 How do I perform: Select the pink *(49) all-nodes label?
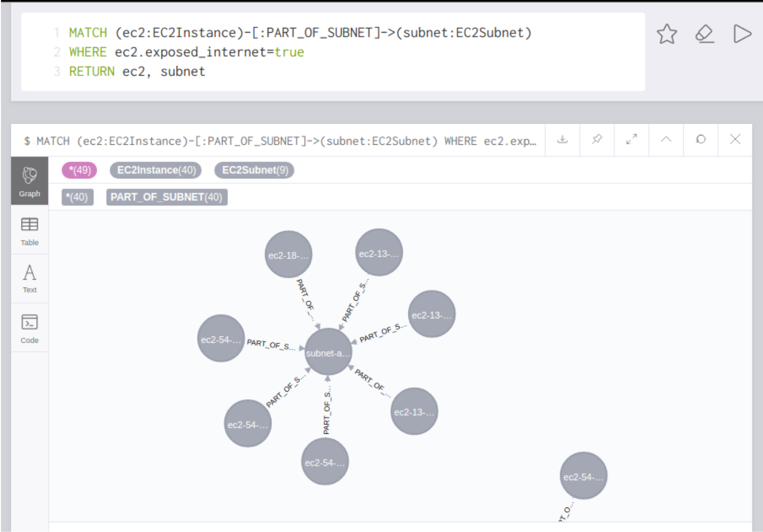[x=79, y=170]
